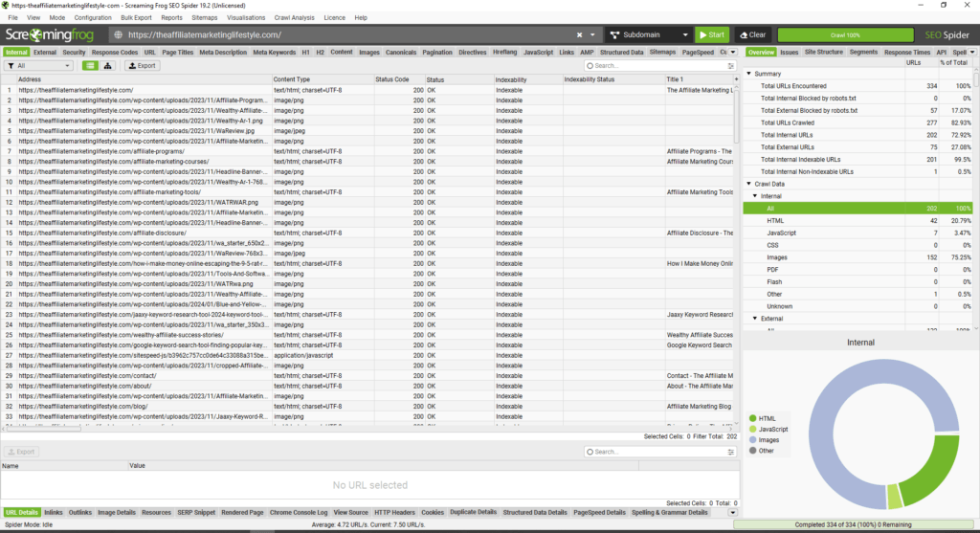Image resolution: width=980 pixels, height=533 pixels.
Task: Click the Completed 334 of 334 progress bar
Action: pos(853,525)
